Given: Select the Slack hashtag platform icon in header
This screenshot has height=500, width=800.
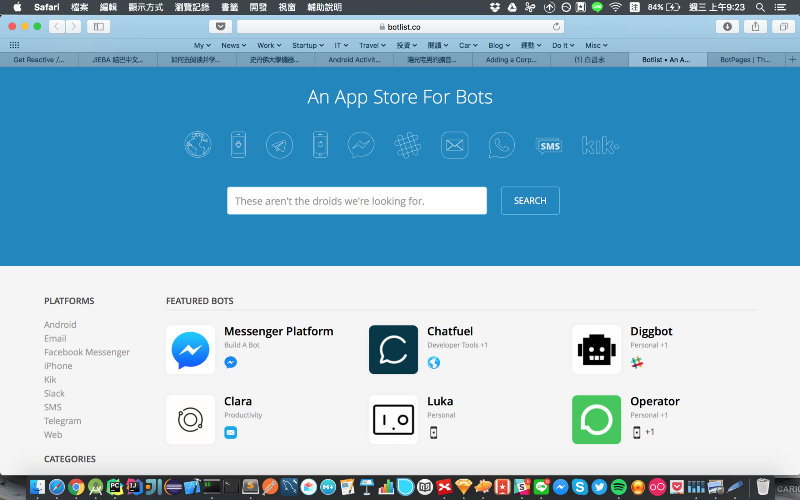Looking at the screenshot, I should click(x=408, y=145).
